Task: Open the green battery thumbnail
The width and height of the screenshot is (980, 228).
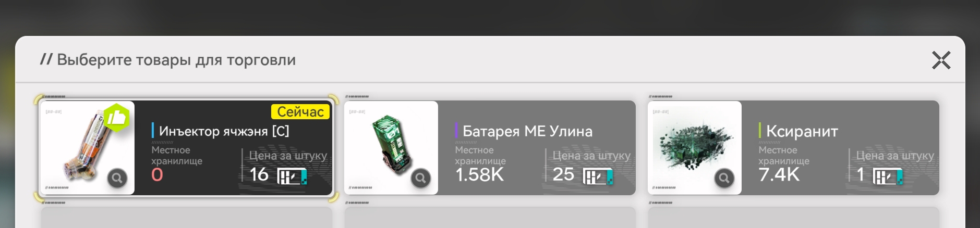Action: coord(391,148)
